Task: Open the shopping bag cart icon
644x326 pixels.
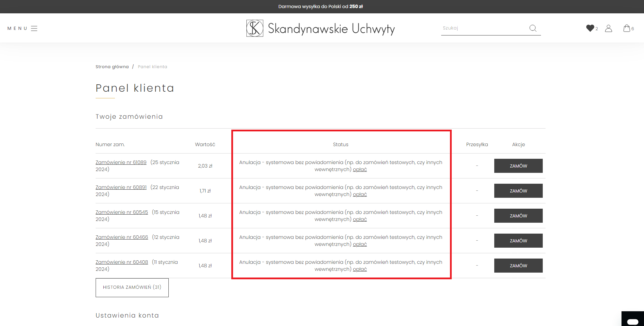Action: click(627, 28)
